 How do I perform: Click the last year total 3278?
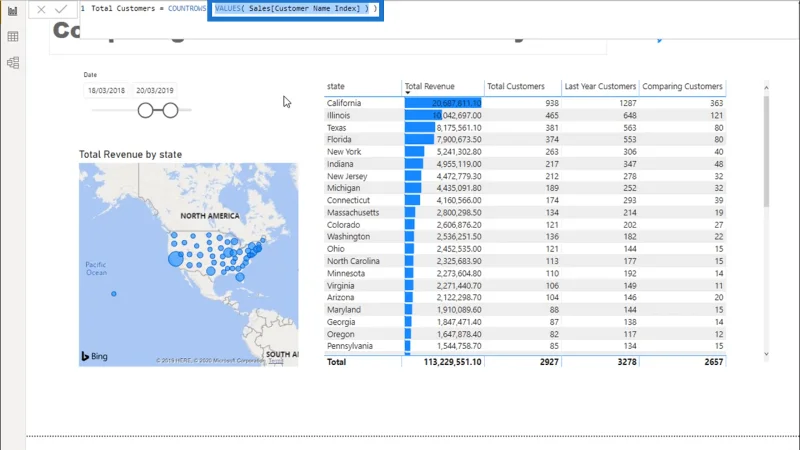[x=627, y=362]
